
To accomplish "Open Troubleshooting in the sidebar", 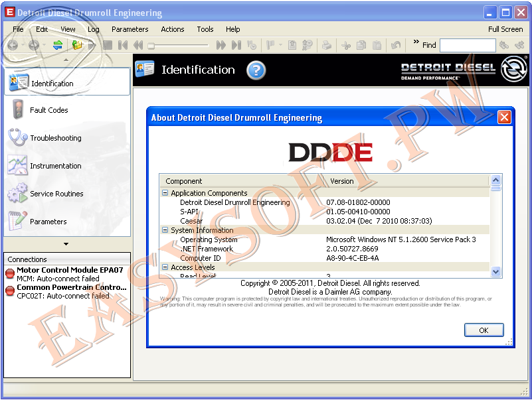I will (67, 137).
